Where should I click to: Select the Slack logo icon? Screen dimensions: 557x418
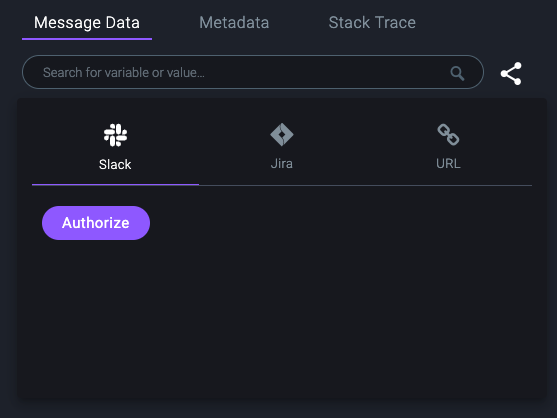point(115,135)
